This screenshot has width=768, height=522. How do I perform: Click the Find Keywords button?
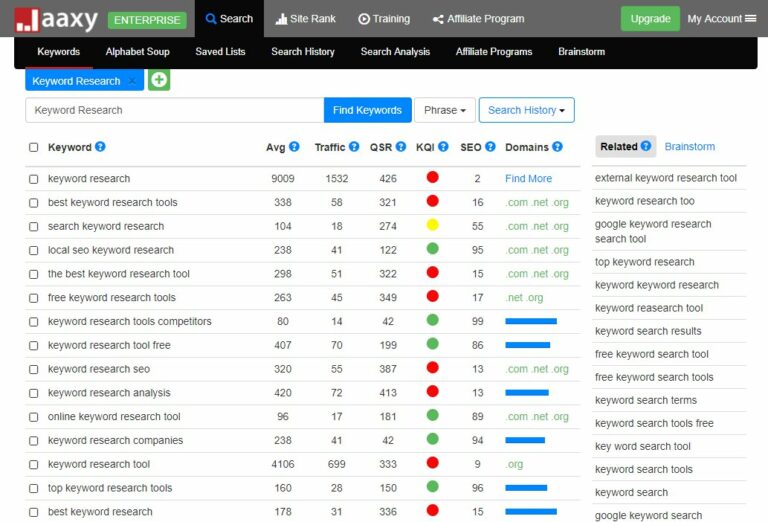[367, 110]
